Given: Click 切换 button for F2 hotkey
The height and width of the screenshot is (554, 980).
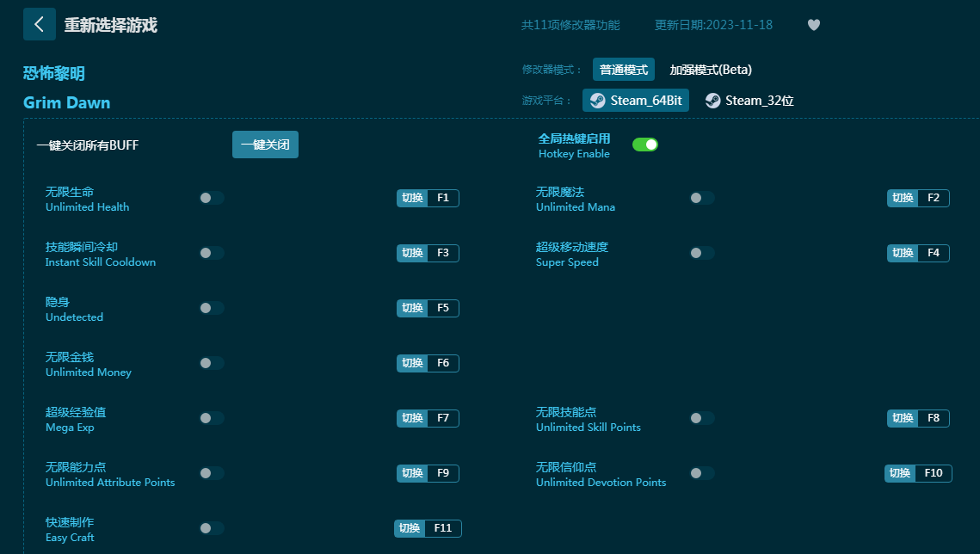Looking at the screenshot, I should (903, 198).
